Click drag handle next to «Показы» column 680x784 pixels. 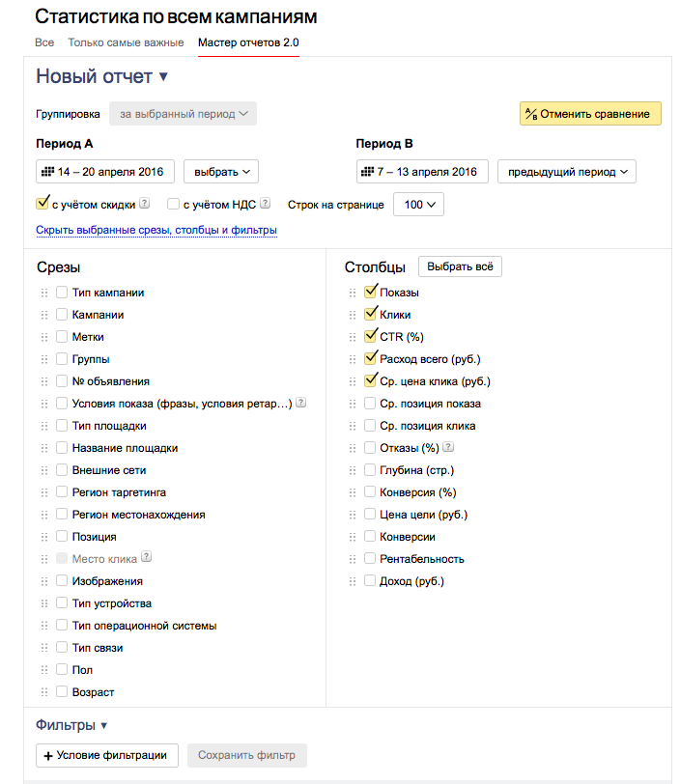click(x=353, y=293)
